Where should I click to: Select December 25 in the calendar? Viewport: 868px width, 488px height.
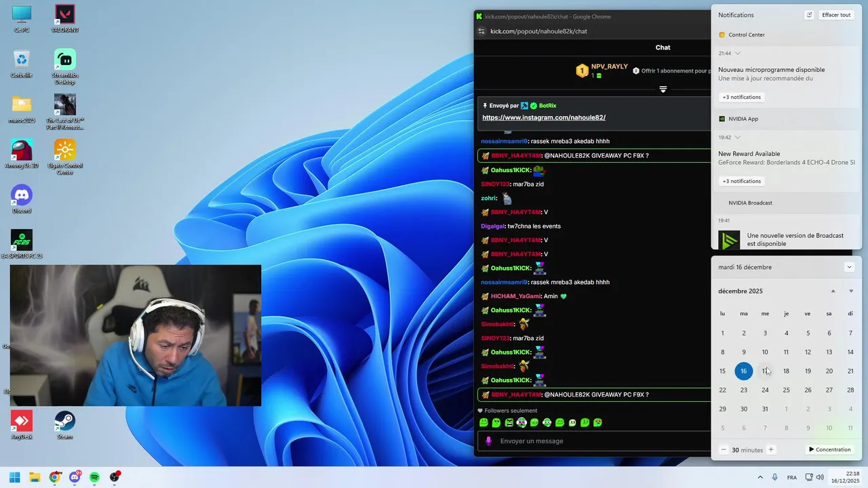click(787, 390)
